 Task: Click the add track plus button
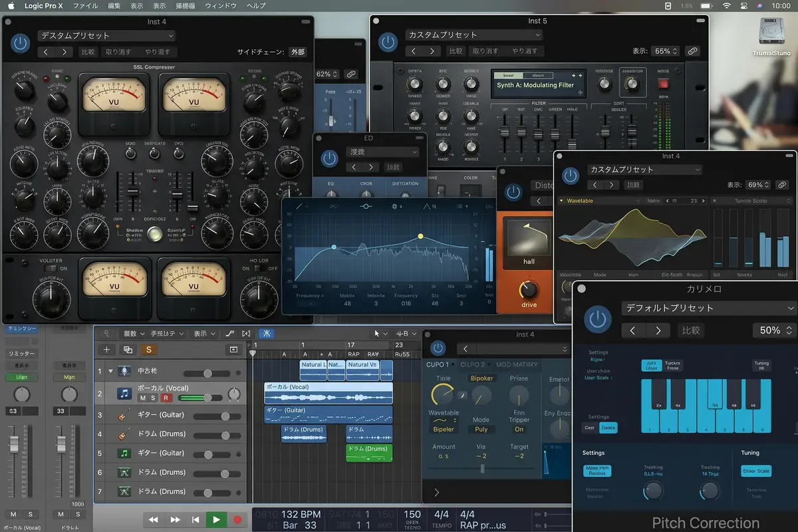(106, 349)
